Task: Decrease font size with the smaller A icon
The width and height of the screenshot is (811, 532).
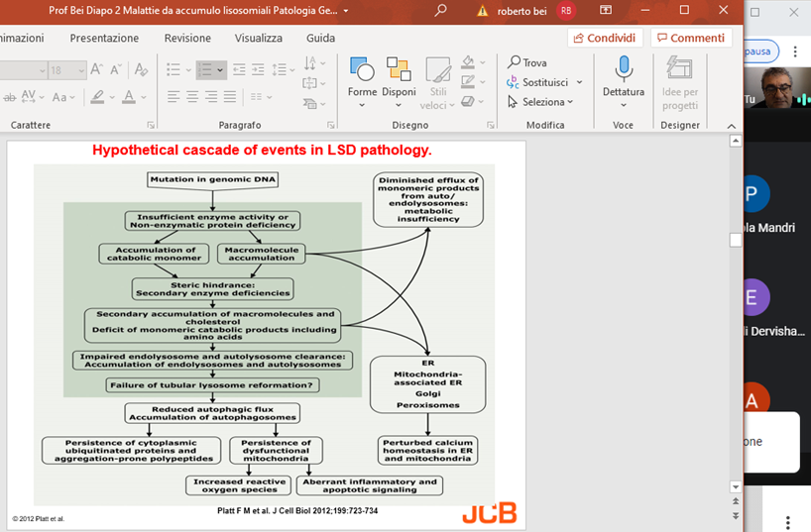Action: 116,68
